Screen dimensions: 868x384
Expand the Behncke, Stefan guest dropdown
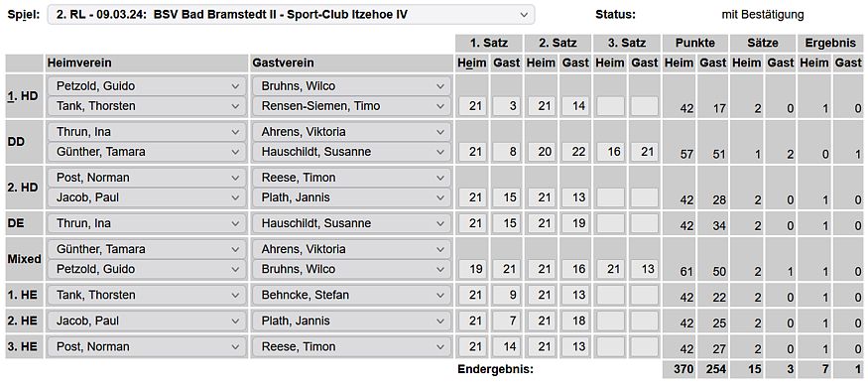click(351, 295)
